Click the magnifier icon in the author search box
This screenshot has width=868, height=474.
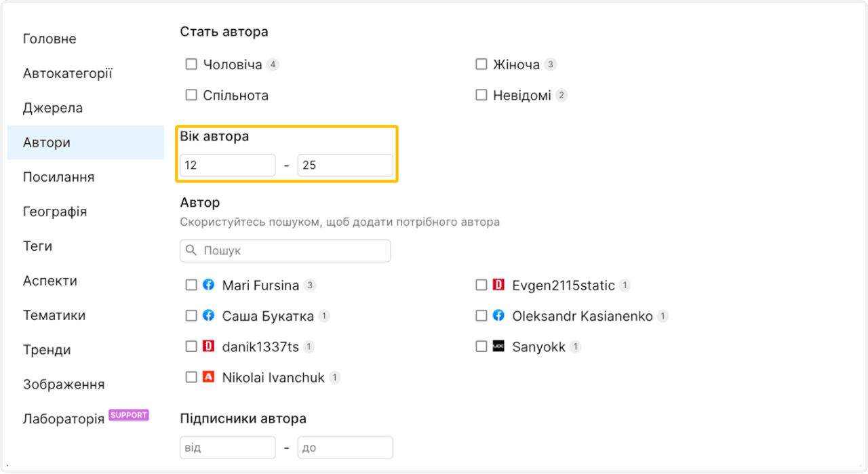click(x=191, y=250)
